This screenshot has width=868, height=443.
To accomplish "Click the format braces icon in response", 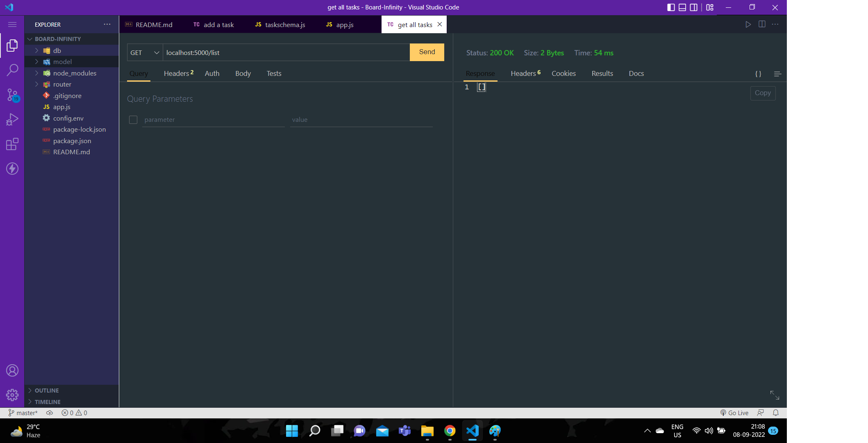I will pos(758,74).
